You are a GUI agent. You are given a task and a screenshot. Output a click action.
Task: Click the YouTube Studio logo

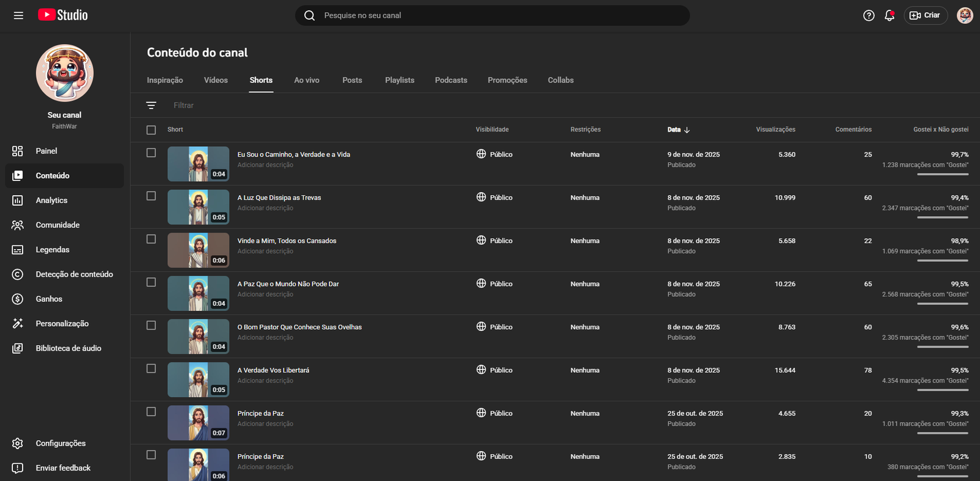click(x=63, y=15)
